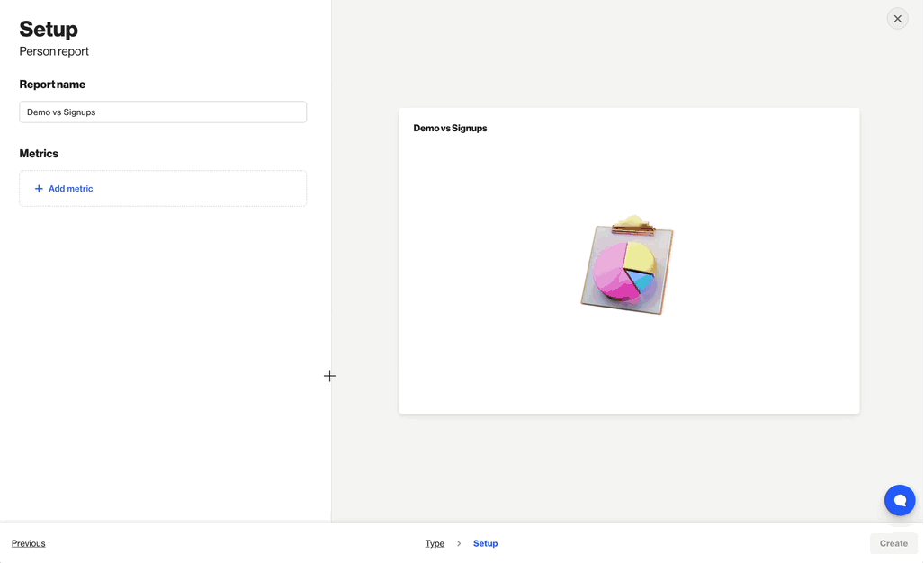Click the blue slice of the pie chart
The height and width of the screenshot is (563, 924).
click(642, 281)
